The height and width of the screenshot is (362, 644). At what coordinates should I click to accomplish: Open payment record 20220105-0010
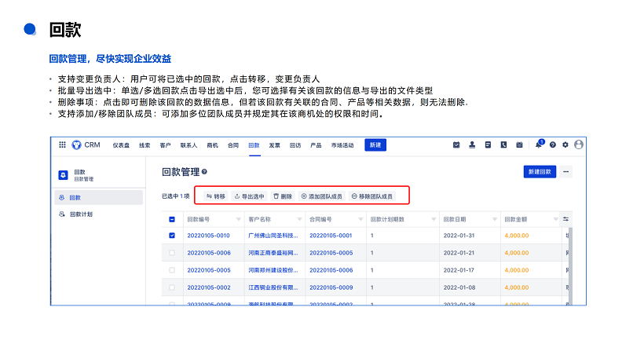[209, 236]
